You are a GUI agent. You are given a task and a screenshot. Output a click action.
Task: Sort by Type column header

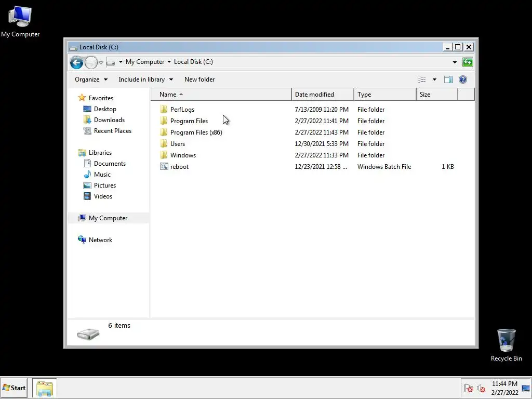385,95
